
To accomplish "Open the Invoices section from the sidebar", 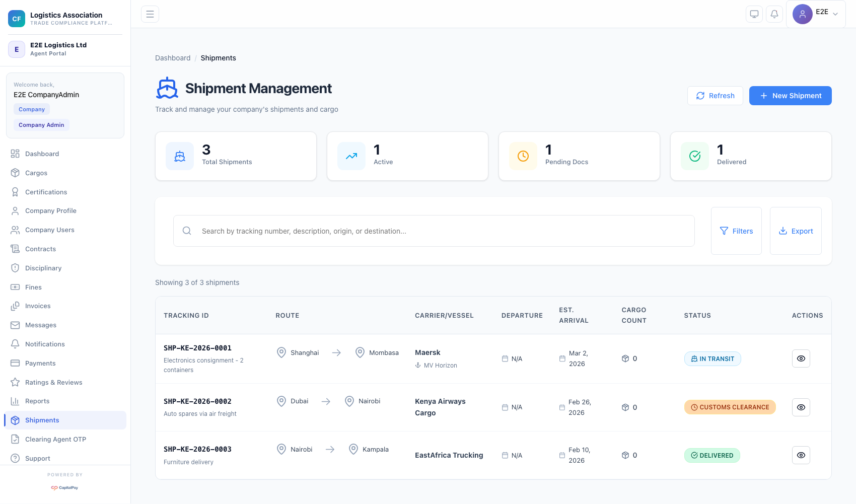I will pos(38,306).
